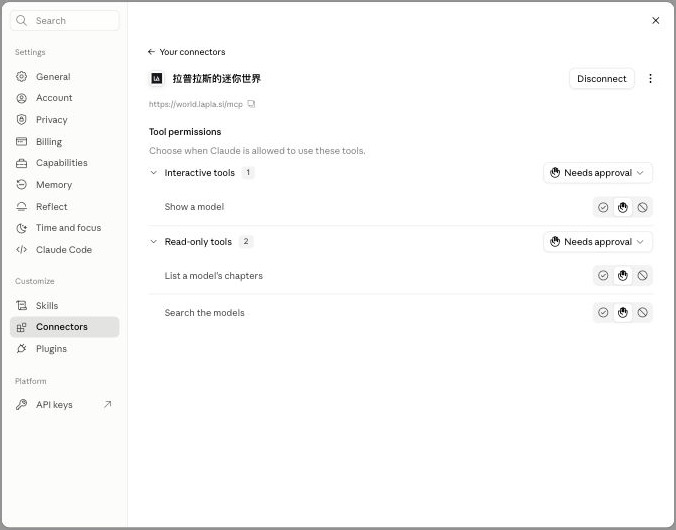Close the settings dialog
The image size is (676, 530).
point(655,20)
